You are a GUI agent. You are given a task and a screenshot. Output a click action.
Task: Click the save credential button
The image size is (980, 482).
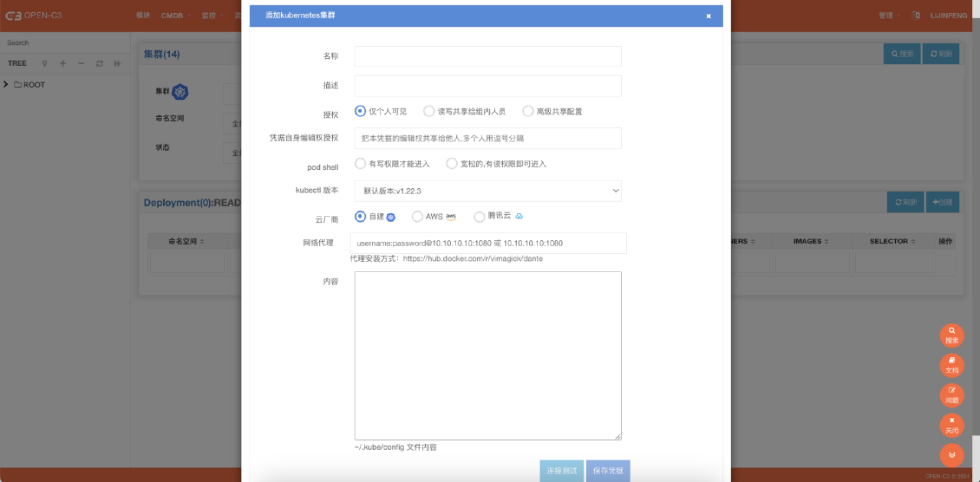pyautogui.click(x=608, y=471)
